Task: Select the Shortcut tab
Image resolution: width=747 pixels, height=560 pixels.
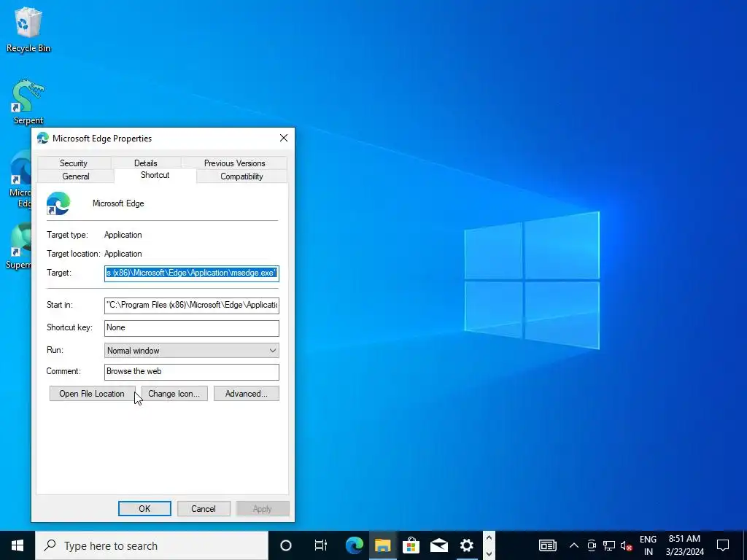Action: (155, 175)
